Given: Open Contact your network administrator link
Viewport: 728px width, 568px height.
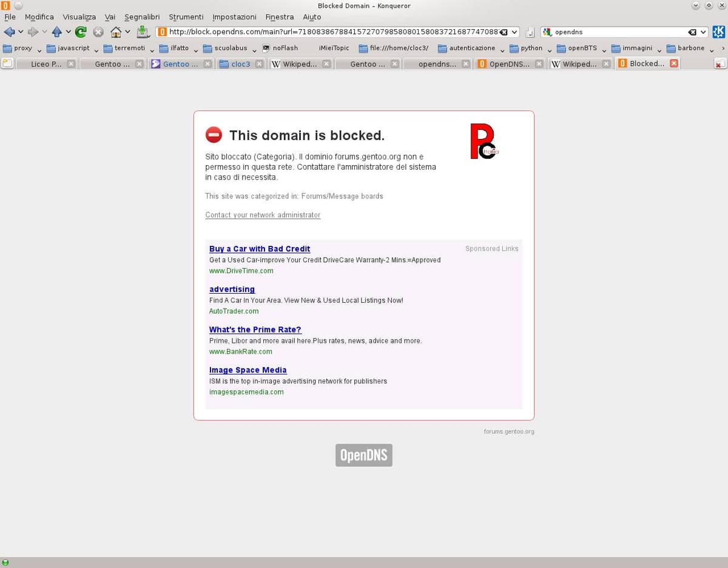Looking at the screenshot, I should coord(263,215).
